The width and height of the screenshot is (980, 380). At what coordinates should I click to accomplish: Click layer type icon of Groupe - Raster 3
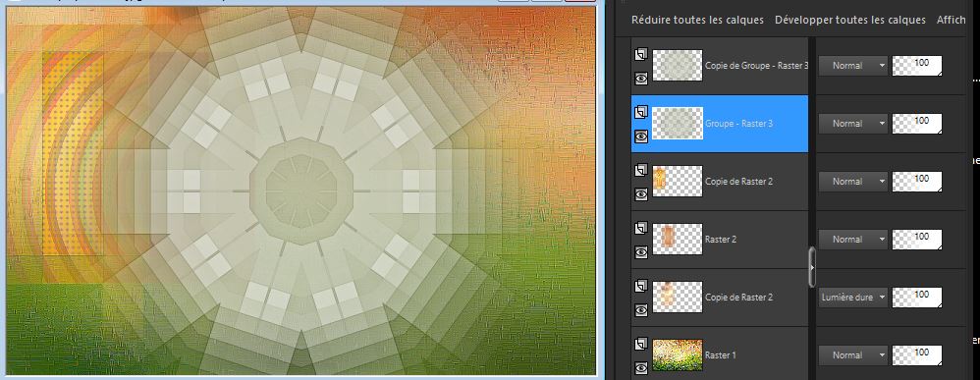click(x=640, y=113)
